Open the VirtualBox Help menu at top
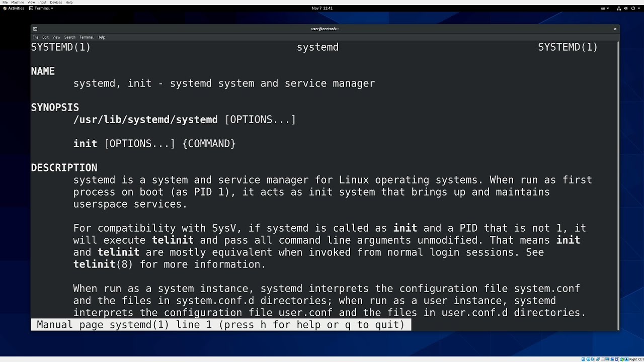Image resolution: width=644 pixels, height=362 pixels. [x=69, y=3]
